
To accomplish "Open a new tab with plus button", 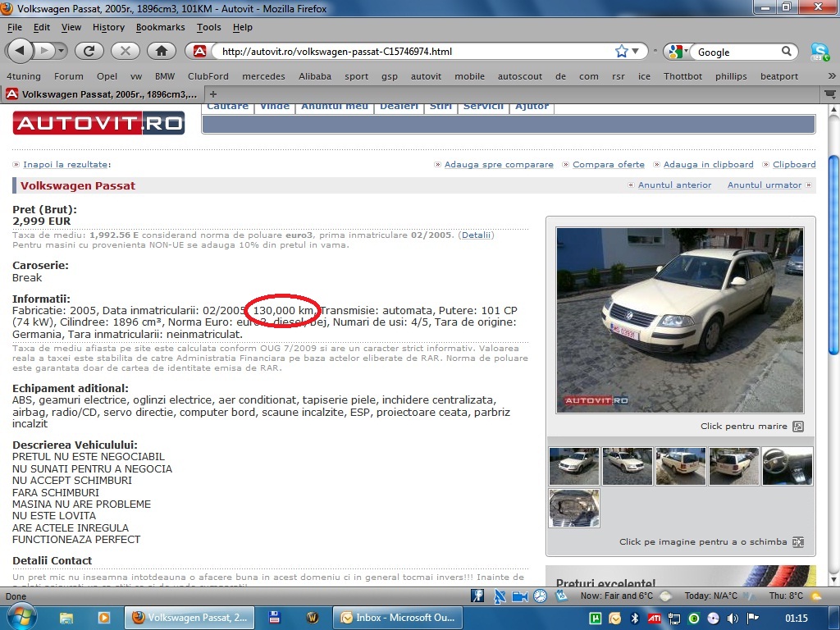I will pyautogui.click(x=213, y=94).
